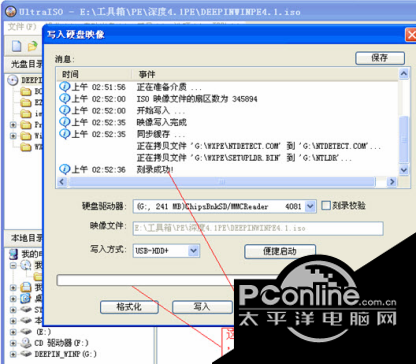
Task: Expand the Wi folder in disc tree
Action: (x=13, y=136)
